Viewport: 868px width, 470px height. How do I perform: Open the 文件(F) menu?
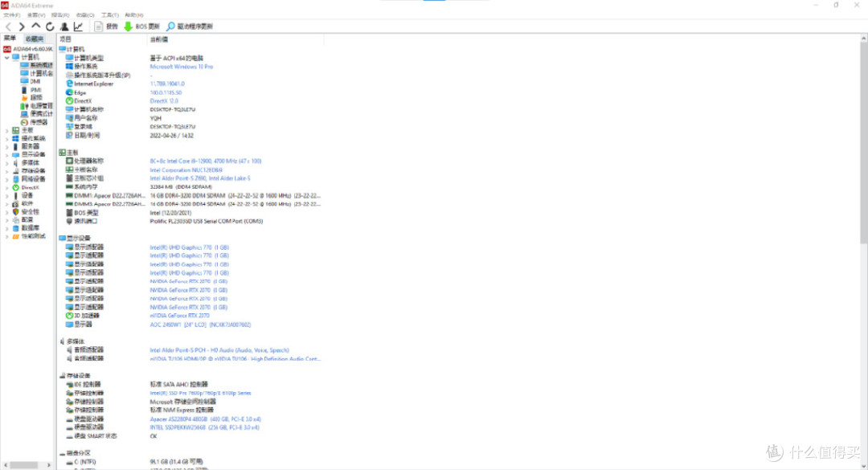click(12, 15)
